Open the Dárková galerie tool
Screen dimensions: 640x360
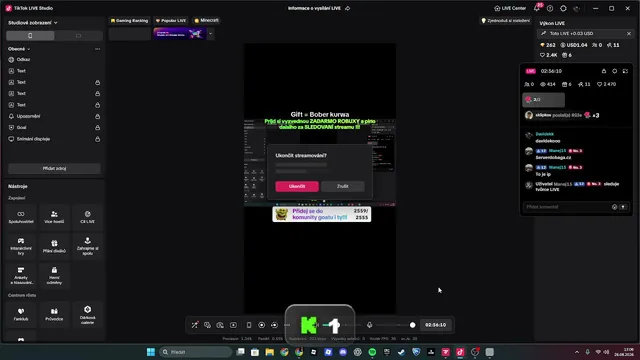point(87,314)
